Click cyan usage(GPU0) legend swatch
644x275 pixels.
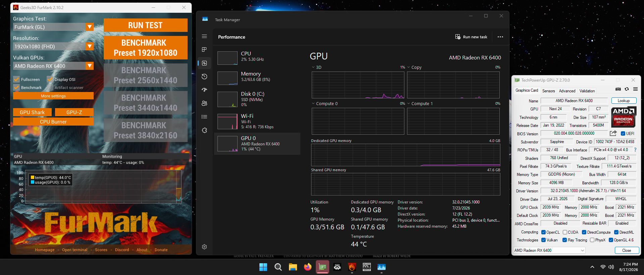(33, 182)
